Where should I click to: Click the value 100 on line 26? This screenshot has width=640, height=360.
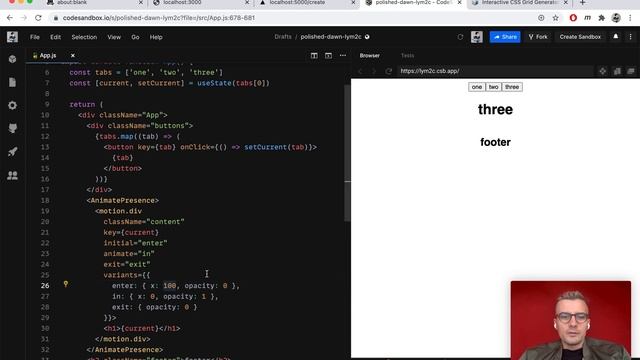[x=169, y=286]
